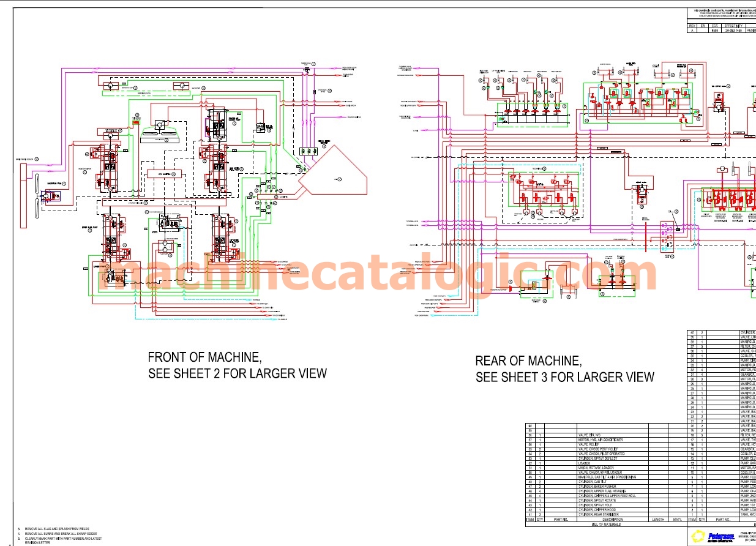
Task: Click 'SEE SHEET 2 FOR LARGER VIEW' text
Action: click(x=238, y=373)
